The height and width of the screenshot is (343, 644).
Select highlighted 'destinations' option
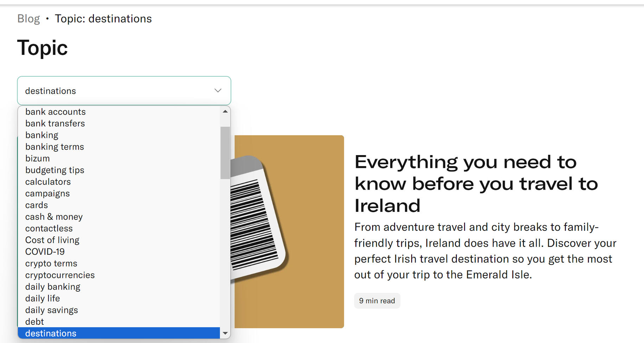click(x=51, y=333)
